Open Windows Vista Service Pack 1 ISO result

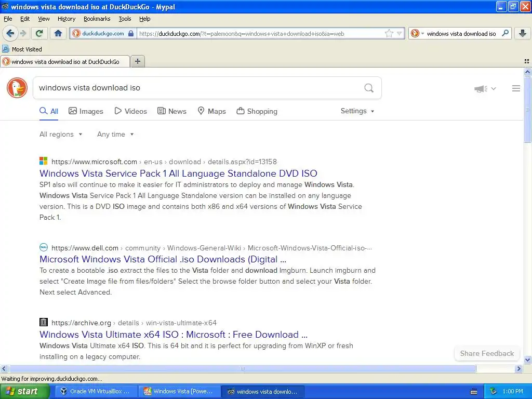(179, 174)
